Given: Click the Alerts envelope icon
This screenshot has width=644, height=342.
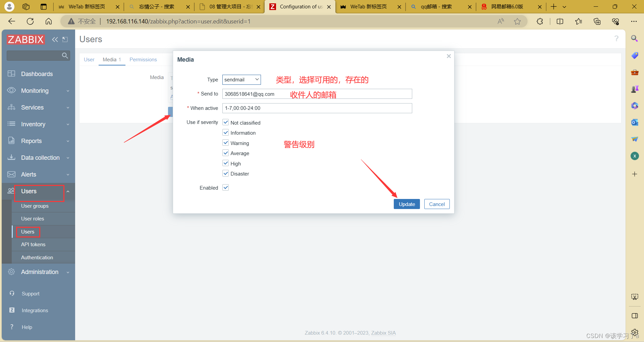Looking at the screenshot, I should point(11,174).
